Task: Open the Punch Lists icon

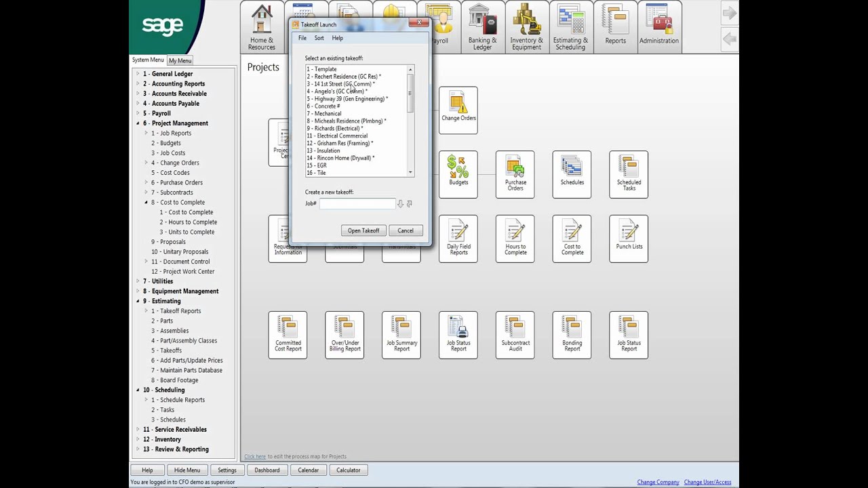Action: tap(629, 239)
